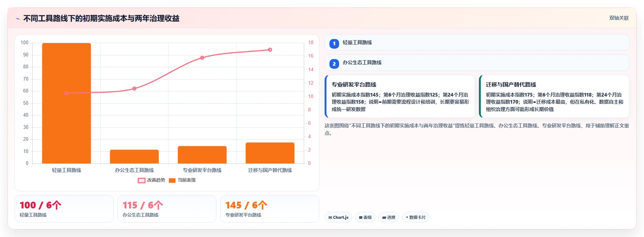This screenshot has height=237, width=644.
Task: Open the 迁移与国产替代路线 card
Action: point(554,97)
